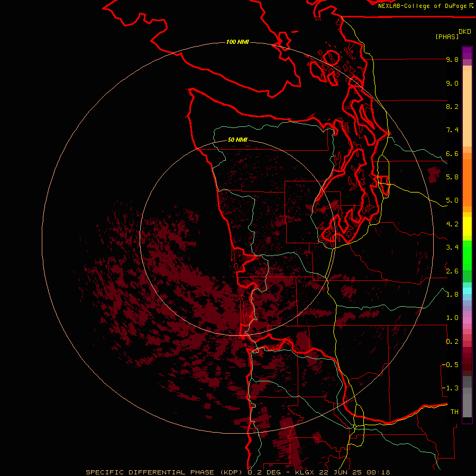Image resolution: width=476 pixels, height=476 pixels.
Task: Click the 4.2 legend value
Action: [x=452, y=224]
